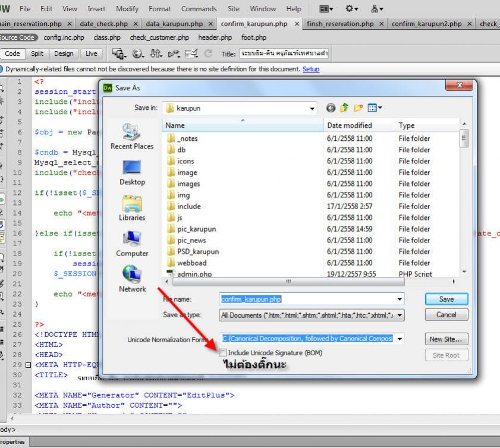Open related file check_customer.php

159,37
